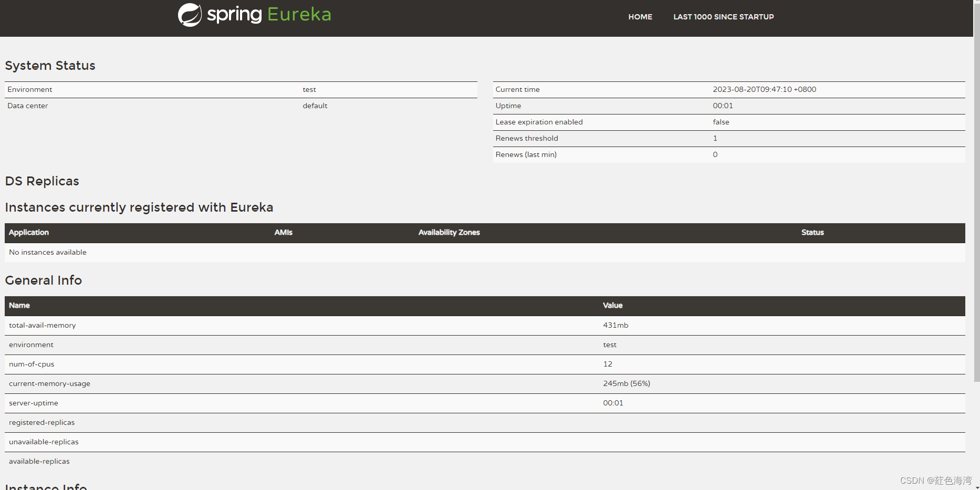
Task: Select Instances currently registered with Eureka heading
Action: pyautogui.click(x=139, y=207)
